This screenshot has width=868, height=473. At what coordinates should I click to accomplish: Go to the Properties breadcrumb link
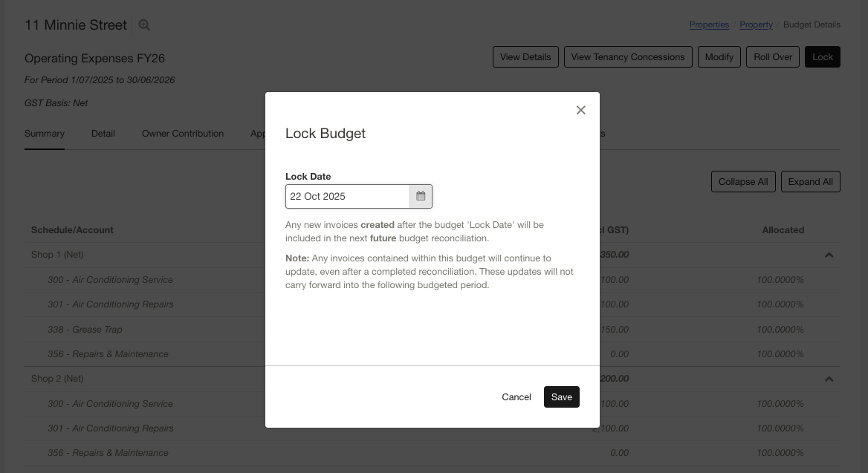pyautogui.click(x=709, y=25)
